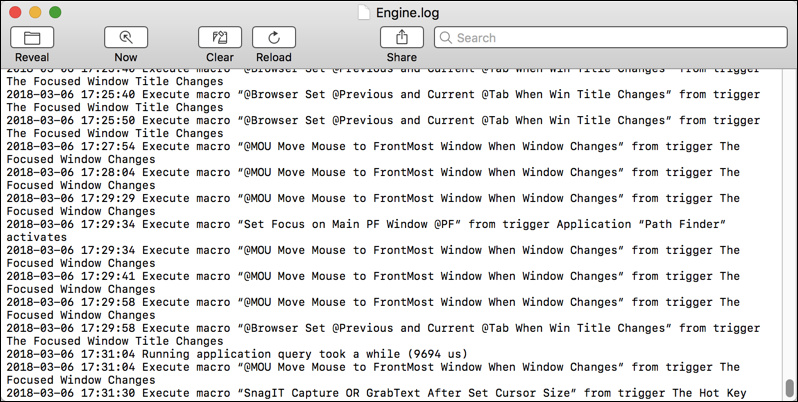Image resolution: width=798 pixels, height=402 pixels.
Task: Click the vertical scrollbar thumb at bottom
Action: click(789, 385)
